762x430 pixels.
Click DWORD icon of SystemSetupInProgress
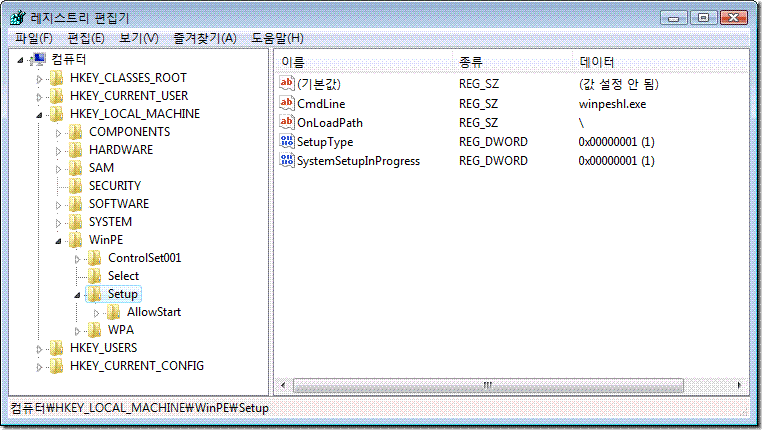pos(287,160)
